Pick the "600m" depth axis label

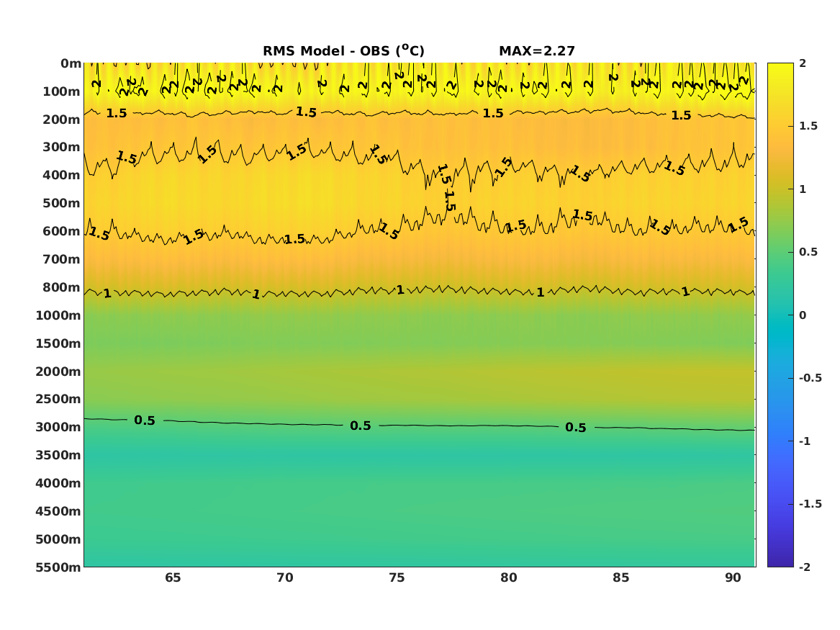tap(62, 231)
